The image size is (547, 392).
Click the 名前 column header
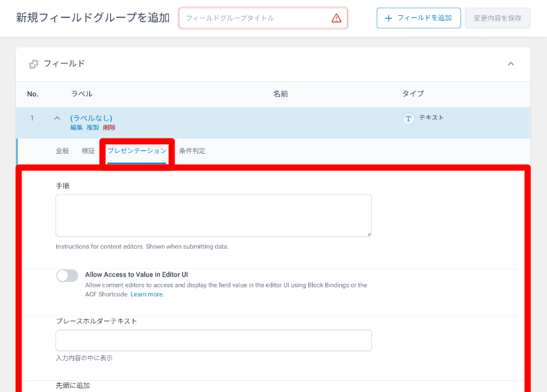point(280,94)
